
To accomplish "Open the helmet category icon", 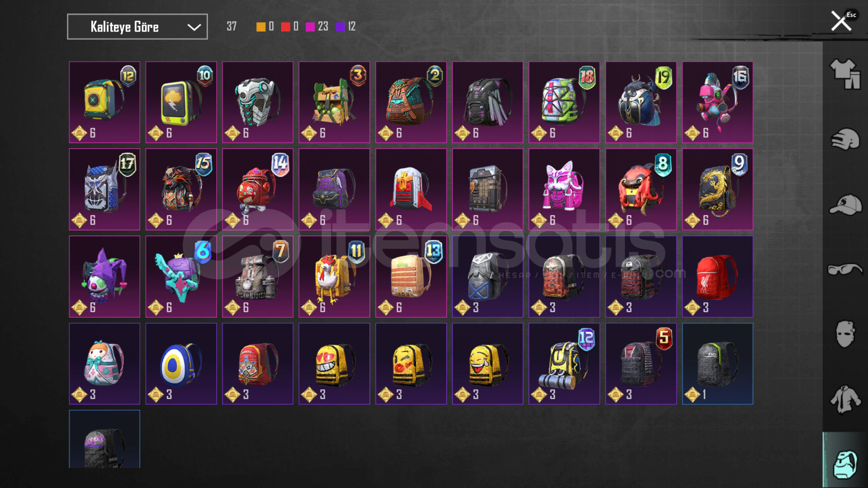I will [x=845, y=139].
